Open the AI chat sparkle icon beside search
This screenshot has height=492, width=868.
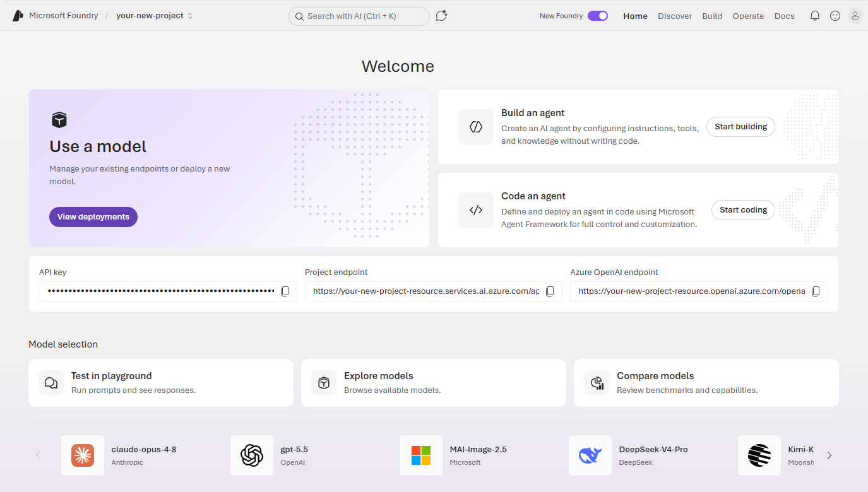pos(441,16)
